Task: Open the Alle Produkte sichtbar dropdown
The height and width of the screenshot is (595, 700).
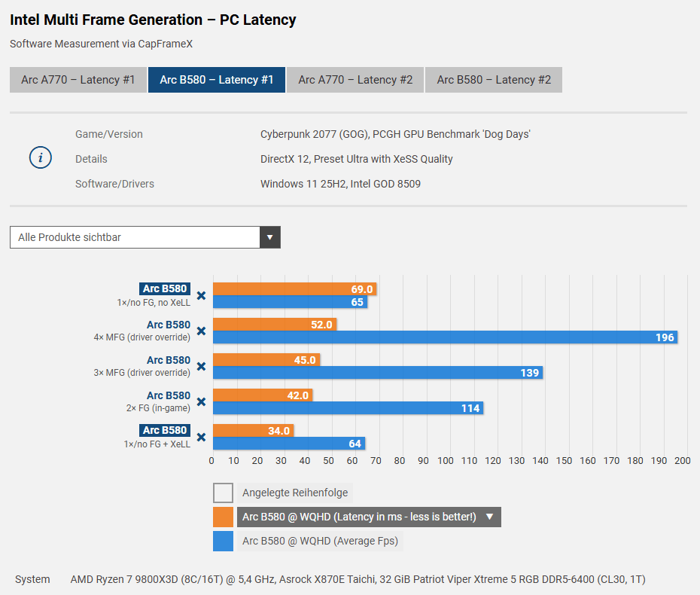Action: 135,237
